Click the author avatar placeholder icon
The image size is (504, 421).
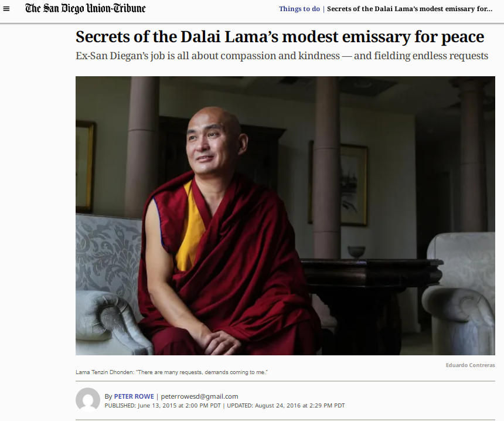point(88,400)
